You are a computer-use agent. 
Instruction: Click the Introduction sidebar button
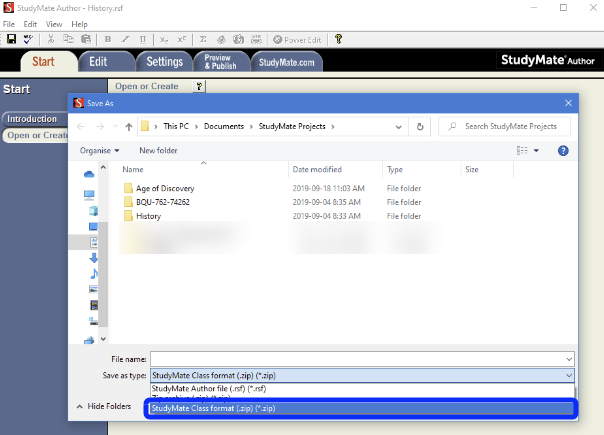(x=35, y=119)
